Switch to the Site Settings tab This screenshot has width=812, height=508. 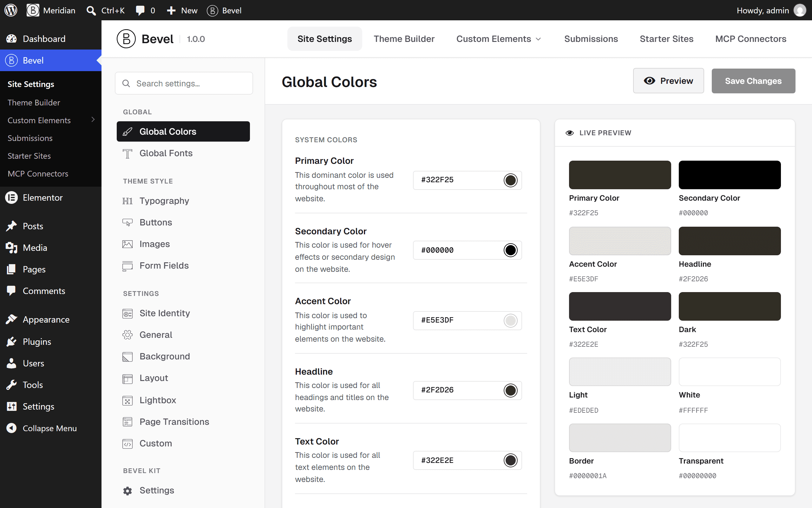coord(324,39)
